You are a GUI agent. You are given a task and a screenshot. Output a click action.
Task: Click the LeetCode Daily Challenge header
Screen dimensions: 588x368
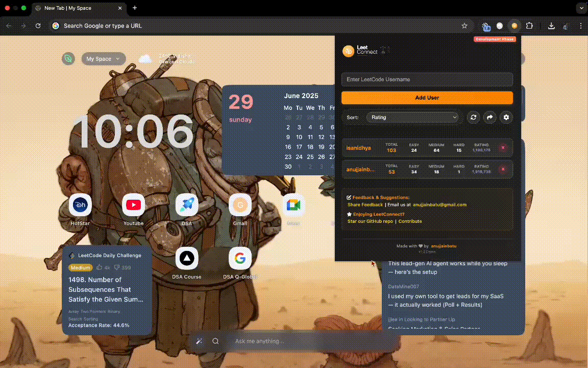tap(105, 256)
